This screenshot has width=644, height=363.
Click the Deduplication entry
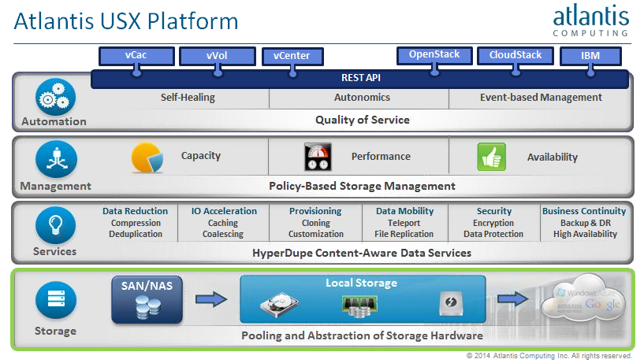[x=136, y=234]
